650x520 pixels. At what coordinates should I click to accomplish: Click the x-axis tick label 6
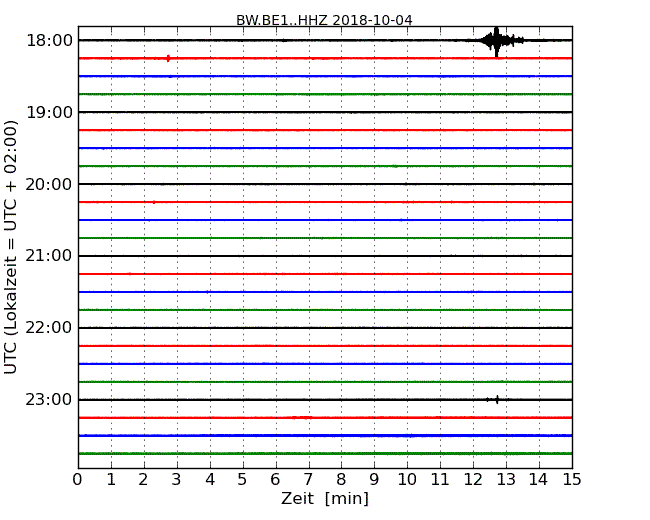[275, 479]
